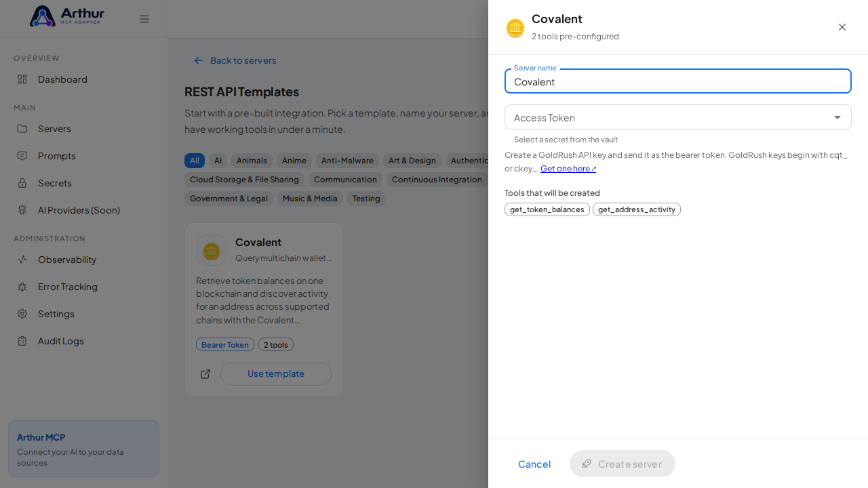Click the get_address_activity tool chip
The width and height of the screenshot is (868, 488).
coord(637,209)
